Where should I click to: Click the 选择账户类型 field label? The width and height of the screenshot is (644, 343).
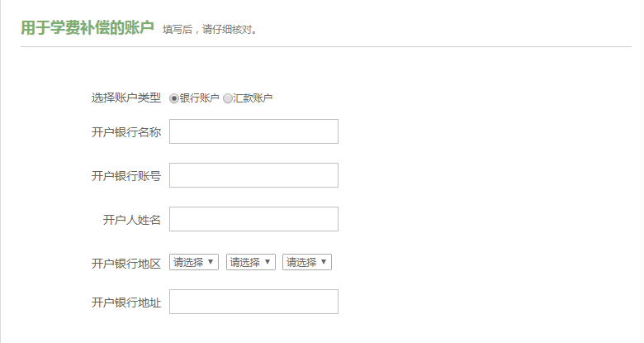pos(125,98)
